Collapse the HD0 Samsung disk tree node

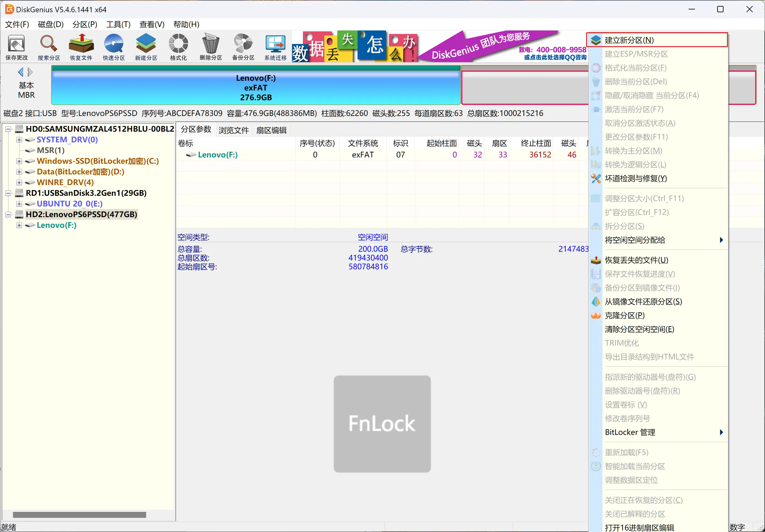pyautogui.click(x=8, y=129)
